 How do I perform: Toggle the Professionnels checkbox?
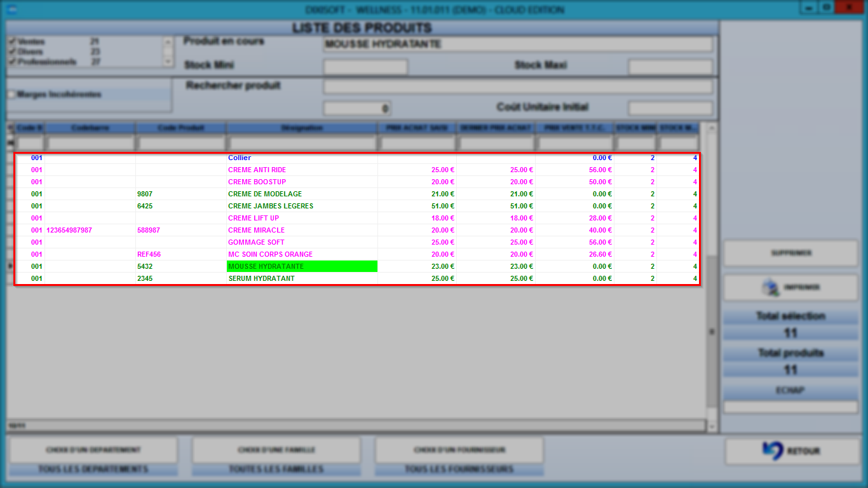pyautogui.click(x=12, y=62)
